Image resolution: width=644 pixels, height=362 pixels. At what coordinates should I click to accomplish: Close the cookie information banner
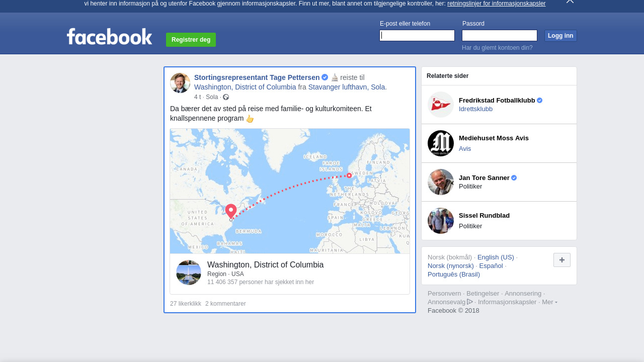coord(570,2)
